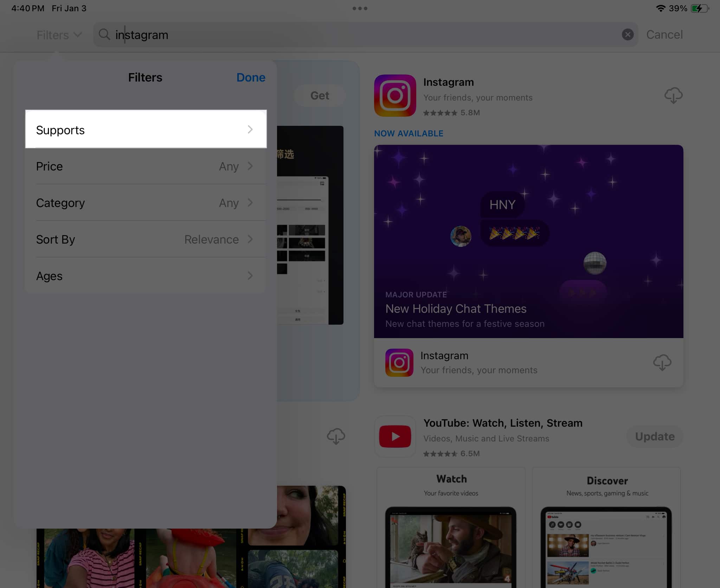Open the Sort By filter row
The height and width of the screenshot is (588, 720).
146,239
